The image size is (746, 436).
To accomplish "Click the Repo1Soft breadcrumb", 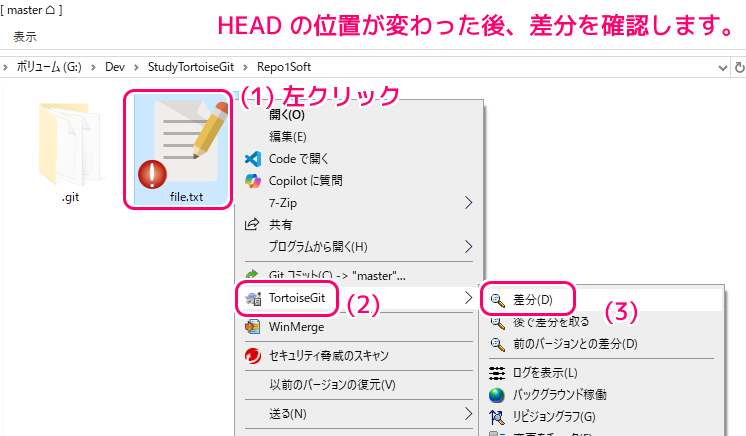I will click(x=284, y=67).
